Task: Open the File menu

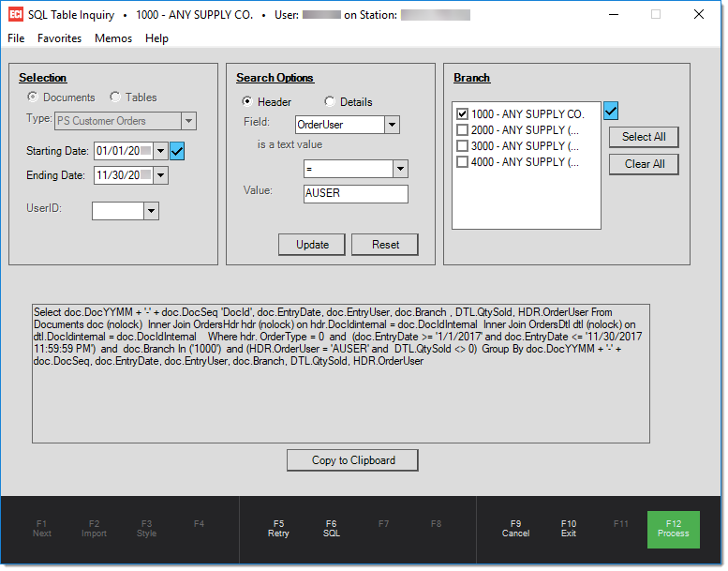Action: point(16,38)
